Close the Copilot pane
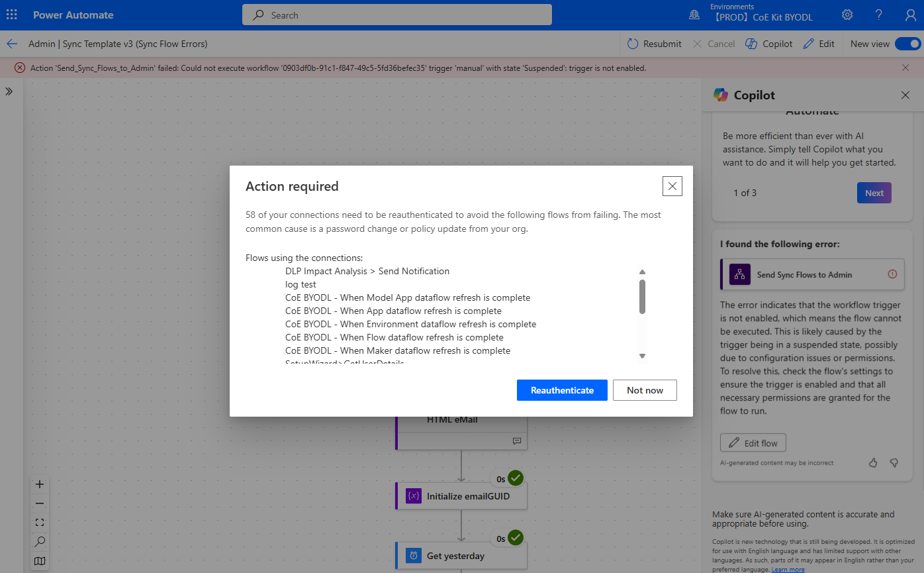The image size is (924, 573). tap(905, 95)
